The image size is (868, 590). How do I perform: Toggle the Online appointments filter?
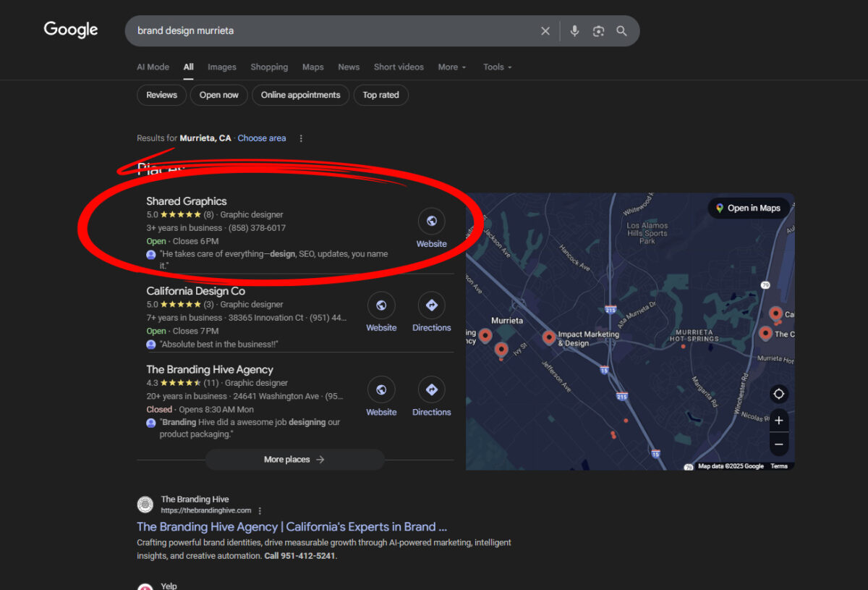tap(300, 95)
